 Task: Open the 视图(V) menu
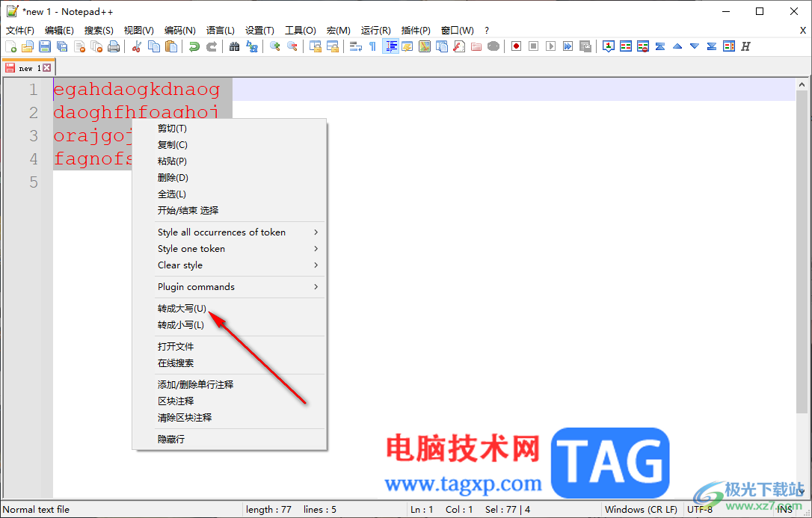tap(139, 31)
